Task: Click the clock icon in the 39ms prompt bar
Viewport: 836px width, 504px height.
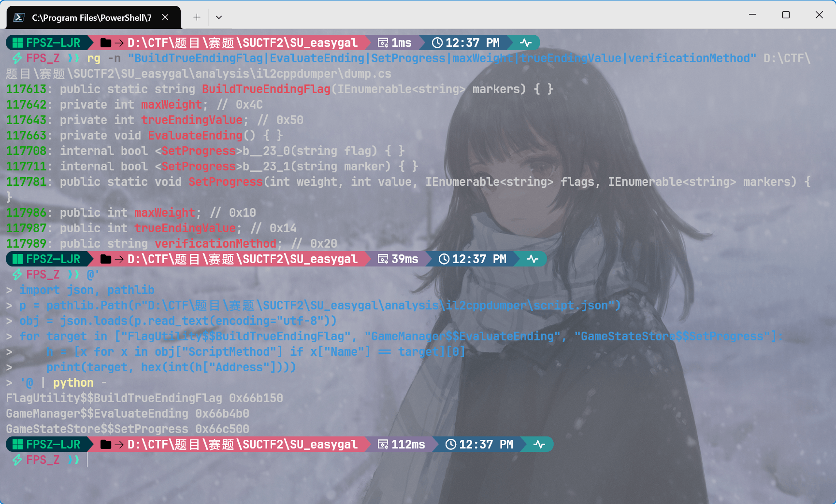Action: 444,259
